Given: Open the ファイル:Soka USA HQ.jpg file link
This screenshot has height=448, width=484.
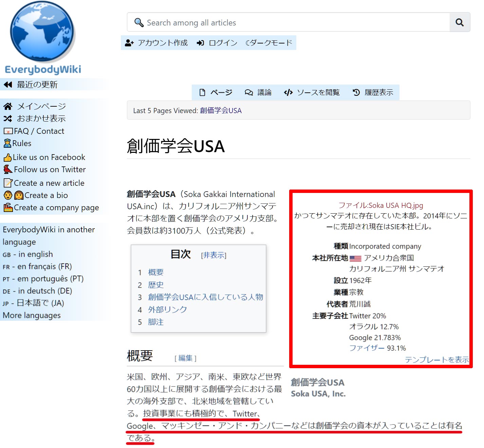Looking at the screenshot, I should click(x=381, y=205).
